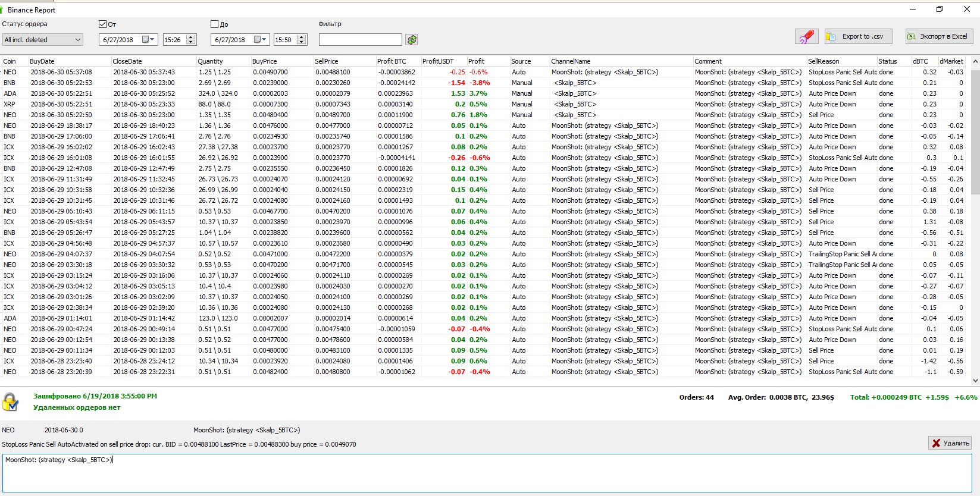The image size is (980, 496).
Task: Click Удаленных ордеров нет status text
Action: (x=77, y=407)
